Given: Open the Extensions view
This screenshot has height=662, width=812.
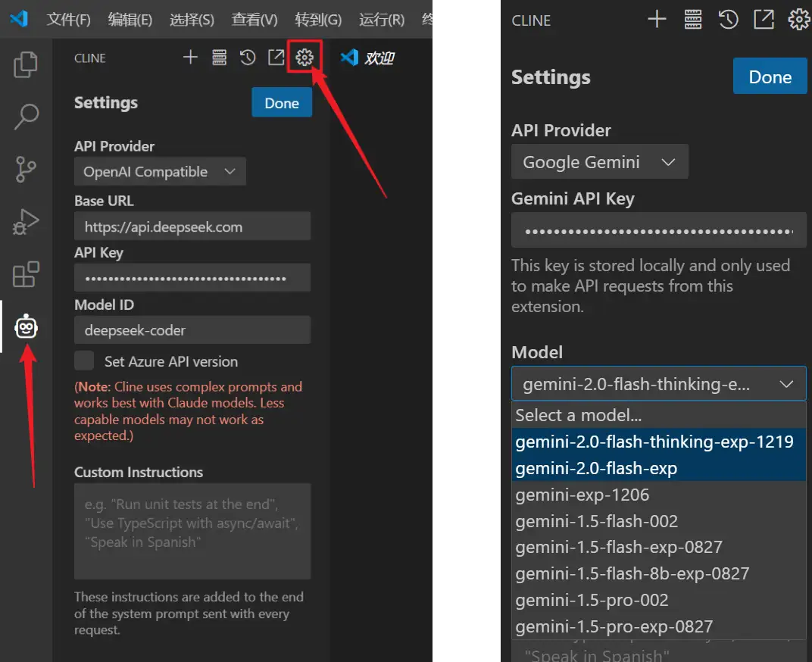Looking at the screenshot, I should pyautogui.click(x=26, y=275).
